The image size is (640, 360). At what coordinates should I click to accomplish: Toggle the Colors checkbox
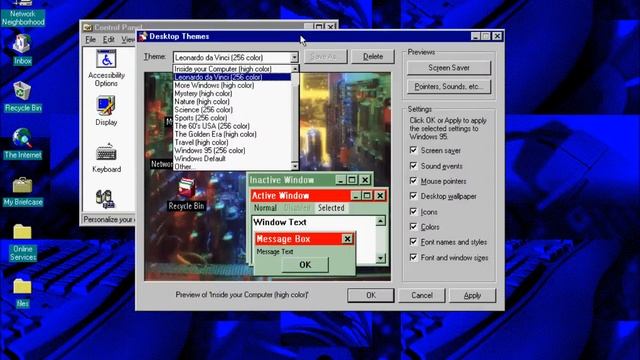[x=413, y=227]
